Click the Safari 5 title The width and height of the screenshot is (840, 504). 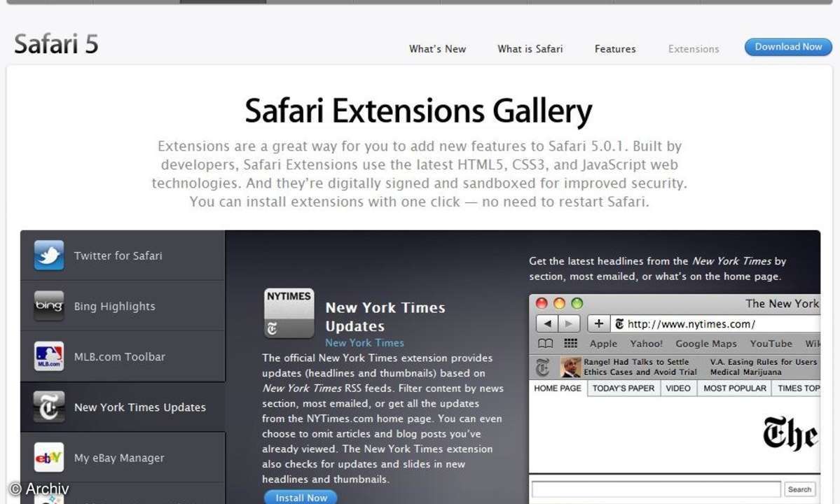[x=56, y=44]
